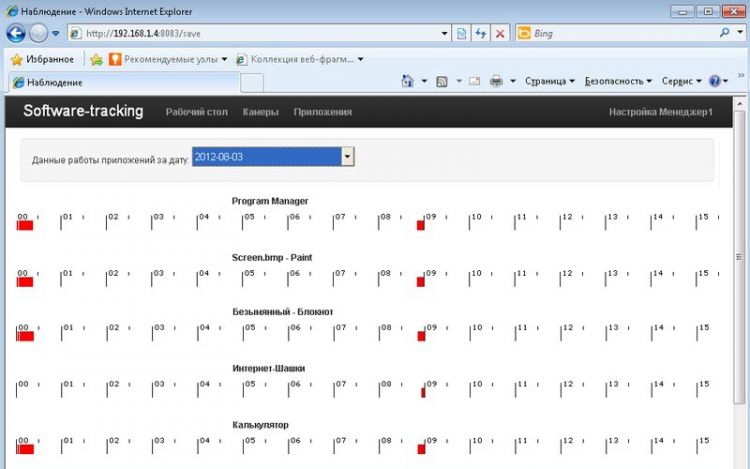This screenshot has height=469, width=750.
Task: Click Безымянный - Блокнот red bar near 09
Action: coord(421,336)
